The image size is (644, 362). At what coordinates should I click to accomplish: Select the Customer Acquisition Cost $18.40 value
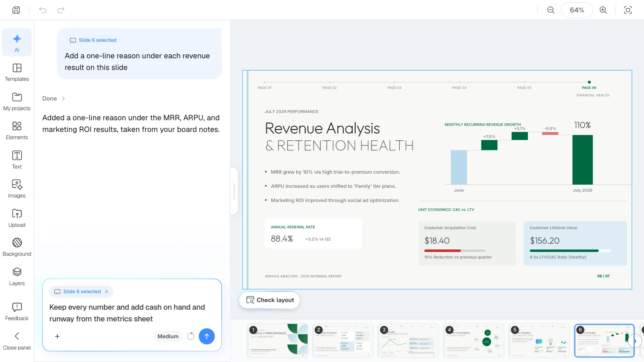click(x=437, y=241)
